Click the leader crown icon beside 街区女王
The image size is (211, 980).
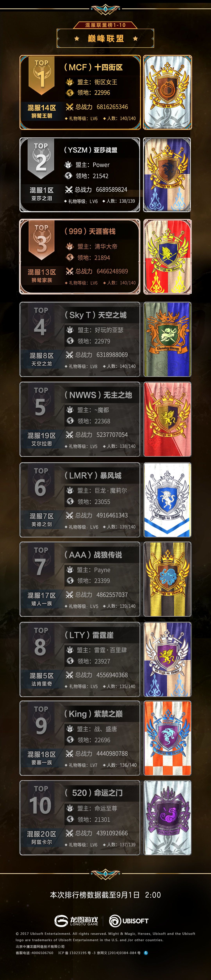coord(70,82)
